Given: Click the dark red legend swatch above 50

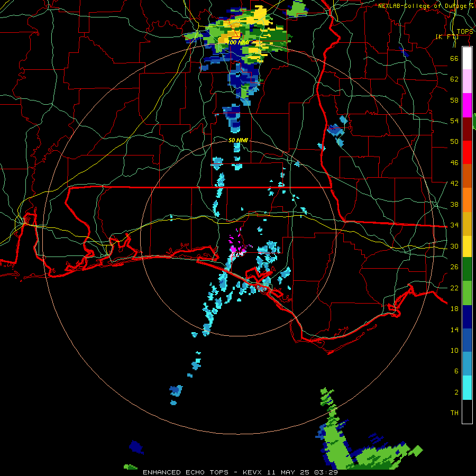Looking at the screenshot, I should (467, 129).
